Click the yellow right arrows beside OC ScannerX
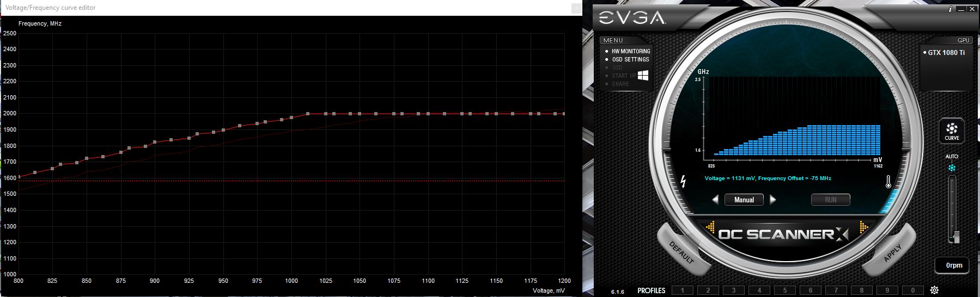The width and height of the screenshot is (980, 297). 864,227
